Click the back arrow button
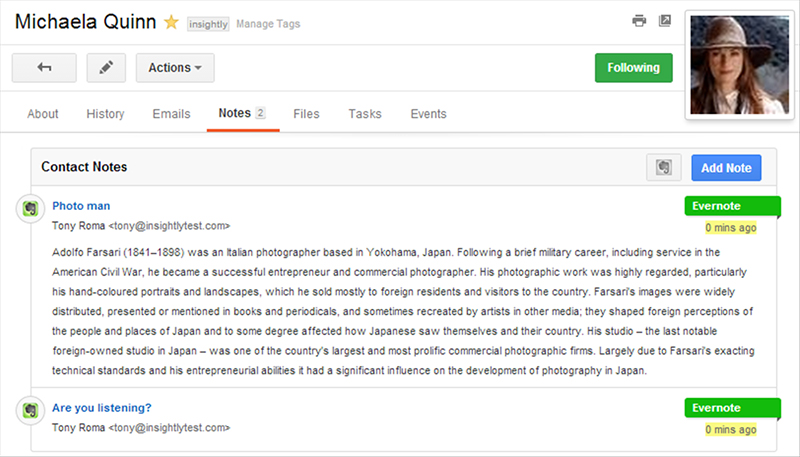 point(44,68)
